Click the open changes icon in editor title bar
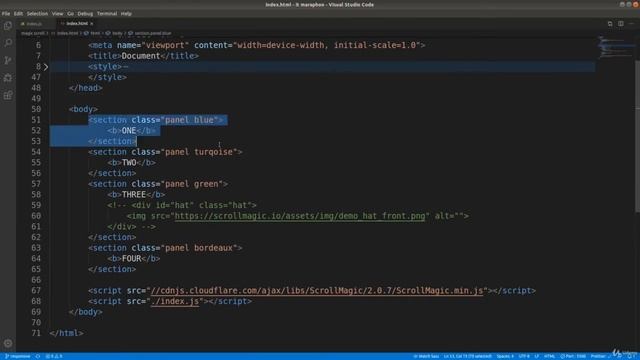The width and height of the screenshot is (640, 360). tap(610, 24)
